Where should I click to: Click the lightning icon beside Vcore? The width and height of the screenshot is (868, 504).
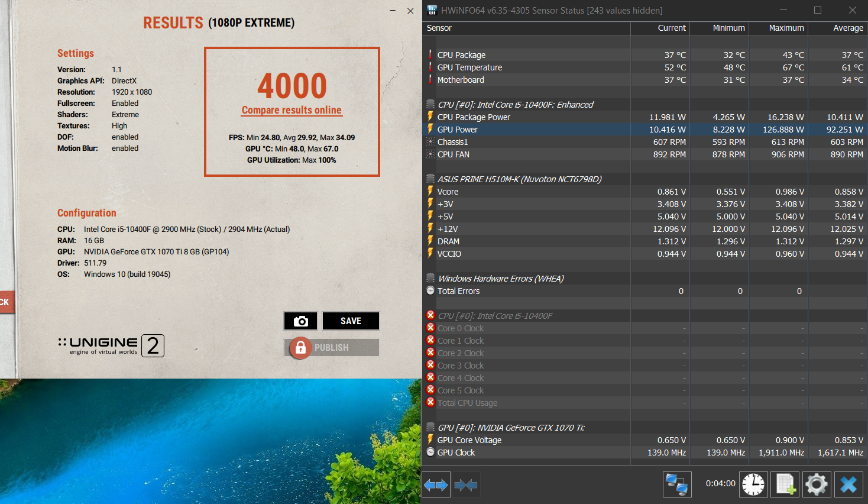pyautogui.click(x=430, y=191)
